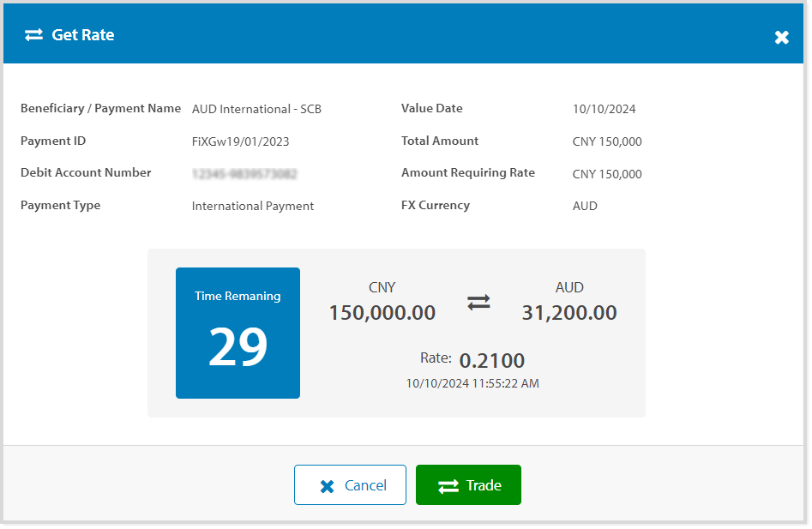Select the International Payment type value
This screenshot has width=812, height=529.
click(253, 206)
